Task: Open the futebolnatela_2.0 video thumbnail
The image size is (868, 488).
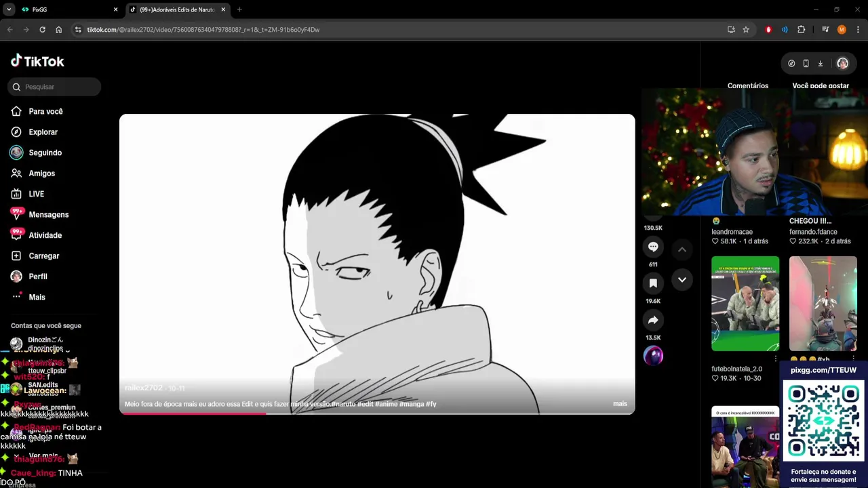Action: 745,304
